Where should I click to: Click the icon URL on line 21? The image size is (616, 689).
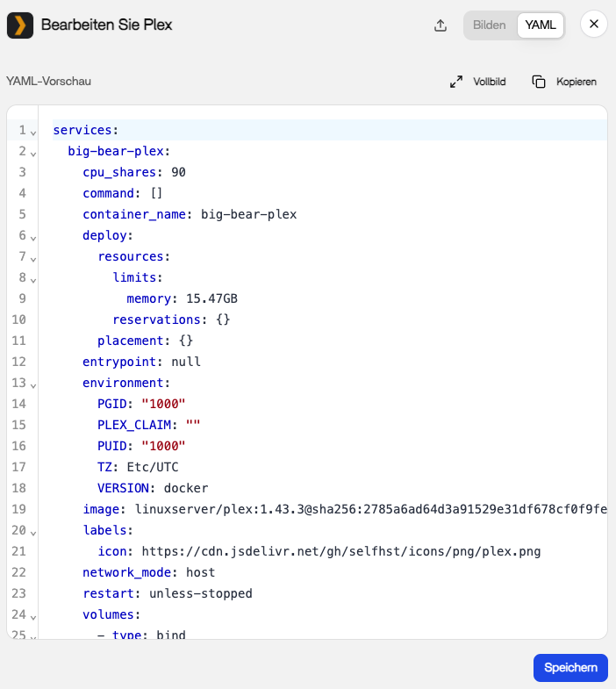pyautogui.click(x=341, y=551)
